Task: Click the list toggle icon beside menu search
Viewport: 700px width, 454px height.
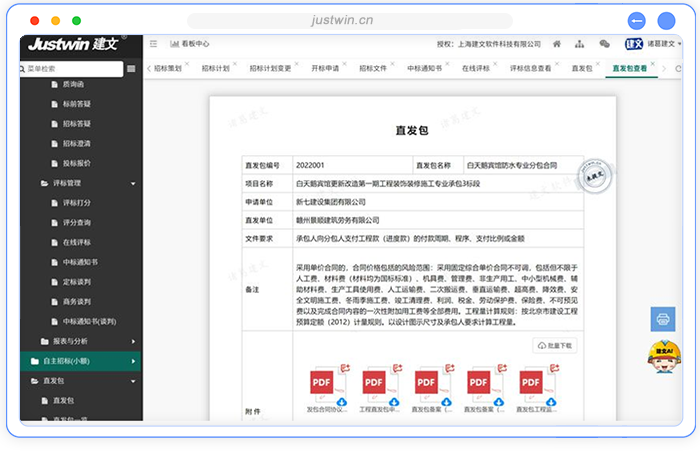Action: click(x=131, y=68)
